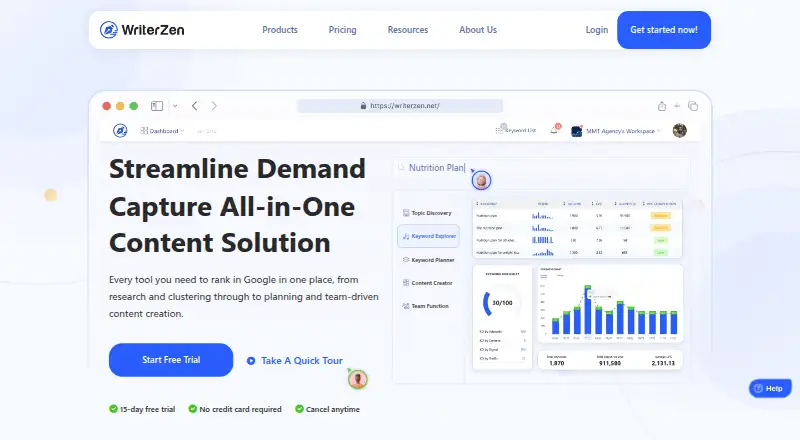Image resolution: width=800 pixels, height=440 pixels.
Task: Select Team Function in the sidebar
Action: coord(426,306)
